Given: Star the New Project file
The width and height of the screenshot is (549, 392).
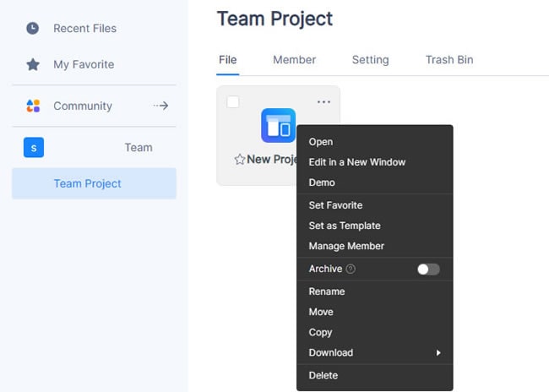Looking at the screenshot, I should 240,160.
